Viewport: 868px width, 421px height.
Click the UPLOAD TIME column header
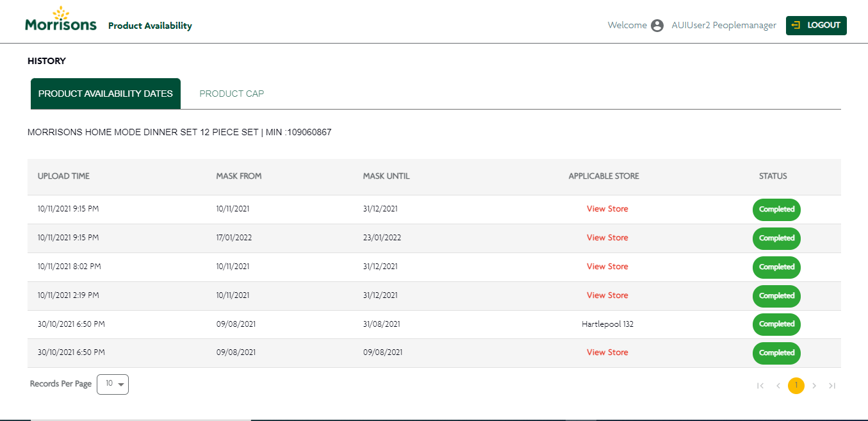click(63, 176)
